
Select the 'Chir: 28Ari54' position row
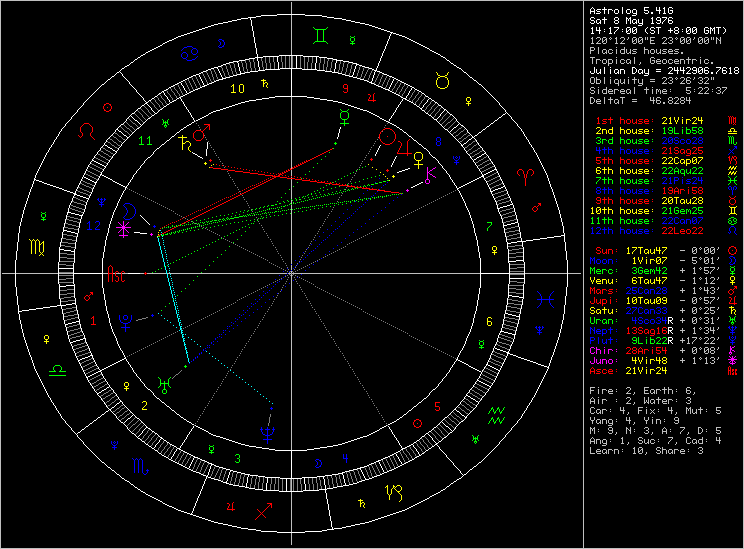[664, 351]
